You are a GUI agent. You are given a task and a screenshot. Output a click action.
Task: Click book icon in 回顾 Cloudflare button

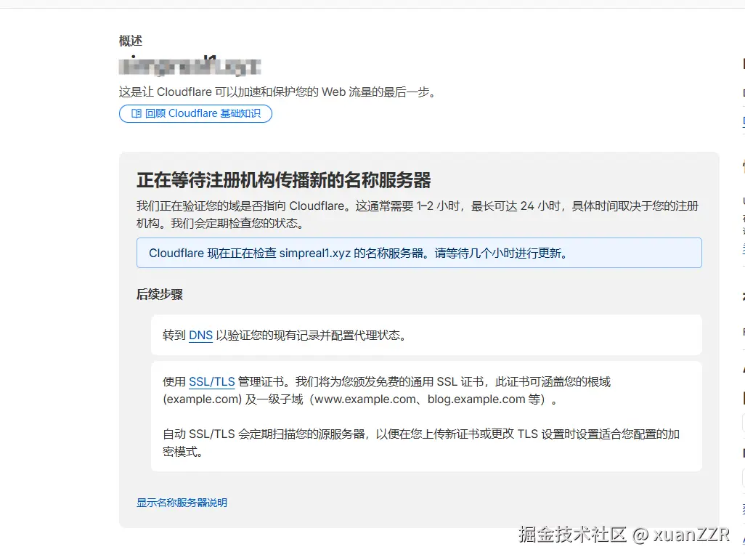[137, 113]
